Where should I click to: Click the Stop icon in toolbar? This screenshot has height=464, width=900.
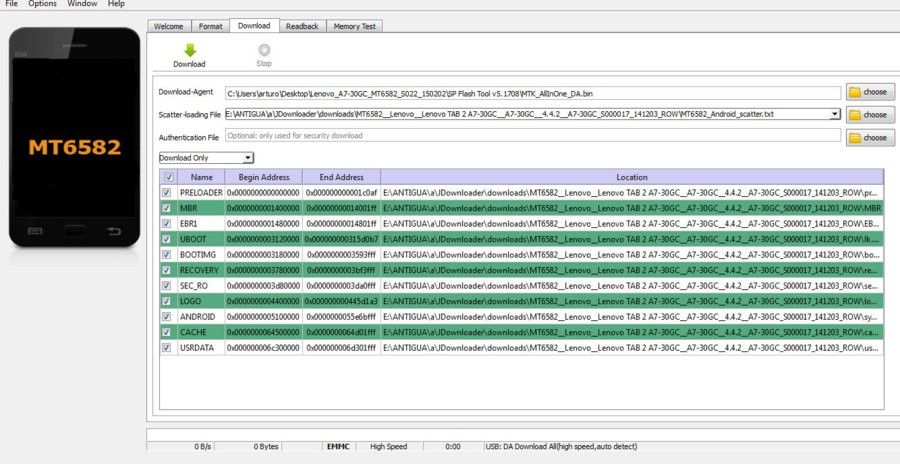pyautogui.click(x=264, y=51)
